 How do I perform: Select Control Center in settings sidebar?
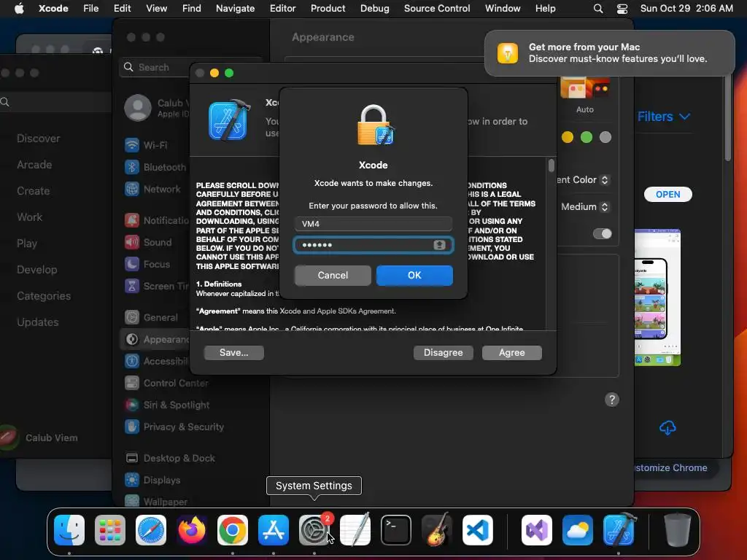coord(166,383)
